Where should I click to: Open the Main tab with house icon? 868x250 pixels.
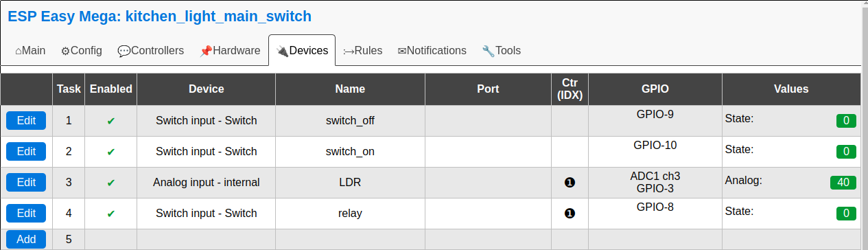click(x=30, y=50)
